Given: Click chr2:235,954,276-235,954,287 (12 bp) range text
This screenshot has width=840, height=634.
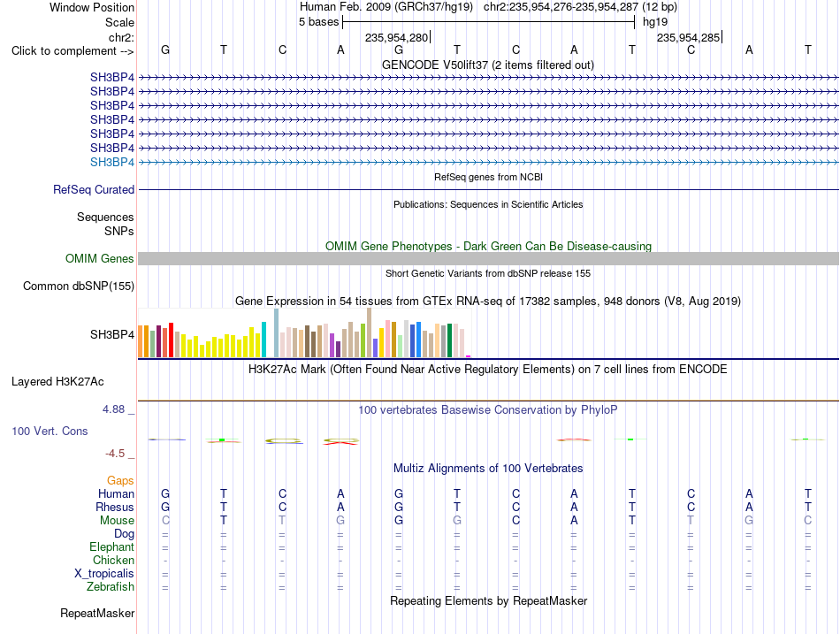Looking at the screenshot, I should click(580, 7).
